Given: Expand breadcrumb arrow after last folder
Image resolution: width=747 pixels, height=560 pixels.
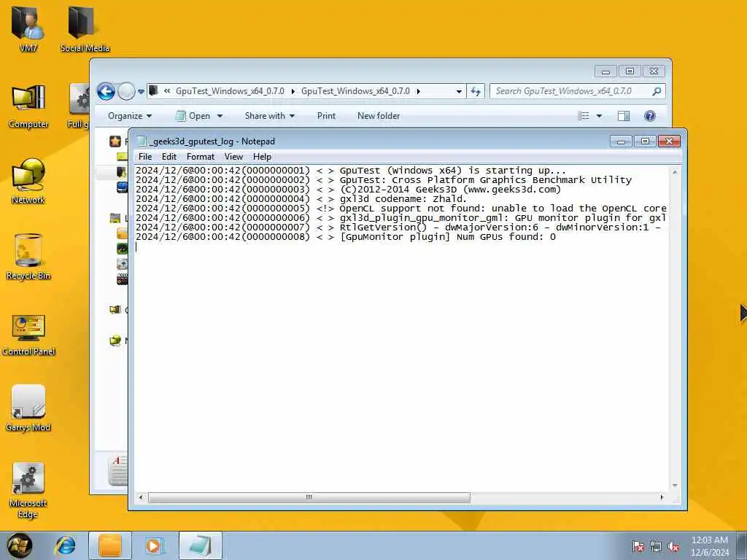Looking at the screenshot, I should click(418, 91).
